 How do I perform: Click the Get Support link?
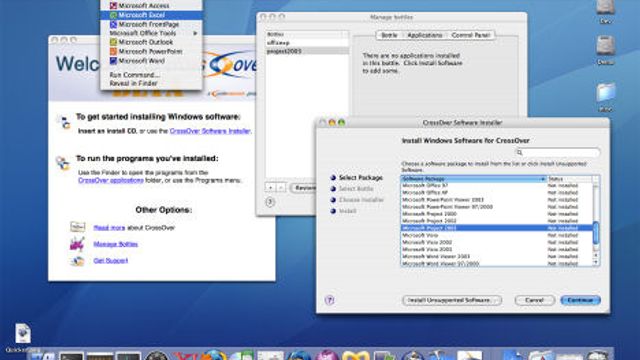(x=111, y=260)
